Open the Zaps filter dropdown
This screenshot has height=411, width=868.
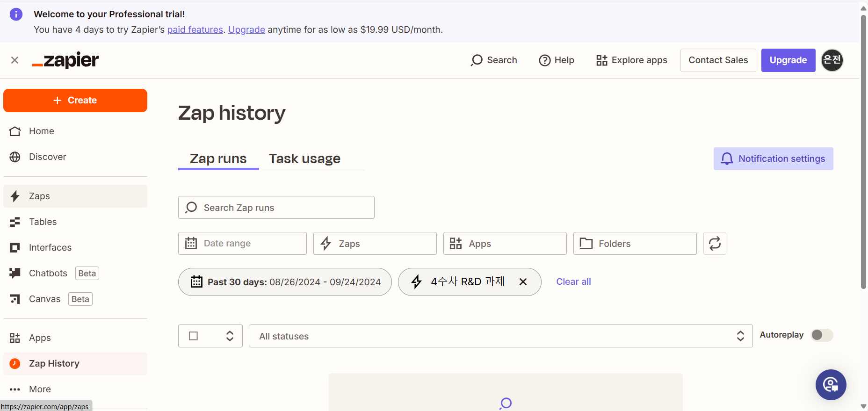tap(375, 244)
